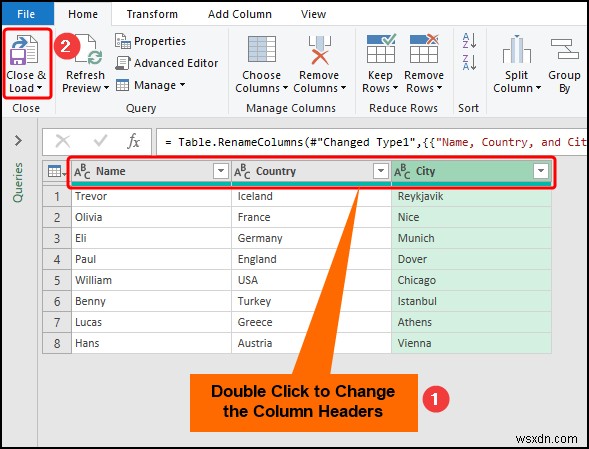The width and height of the screenshot is (589, 449).
Task: Open the Advanced Editor
Action: click(166, 63)
